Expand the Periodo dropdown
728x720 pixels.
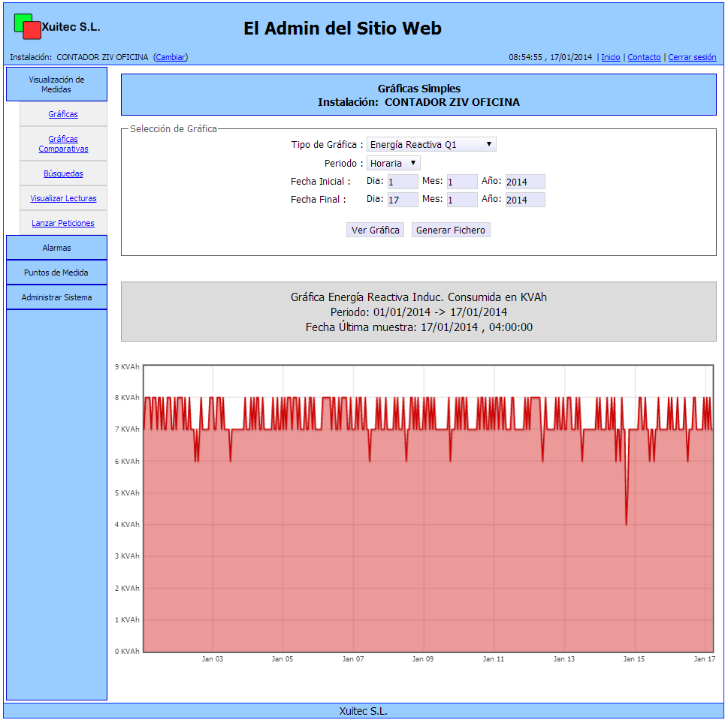click(394, 164)
